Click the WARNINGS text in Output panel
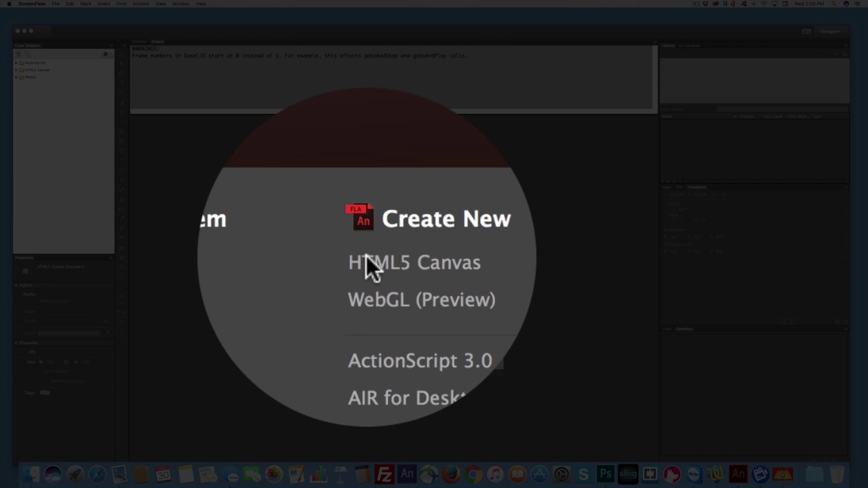The width and height of the screenshot is (868, 488). click(144, 49)
